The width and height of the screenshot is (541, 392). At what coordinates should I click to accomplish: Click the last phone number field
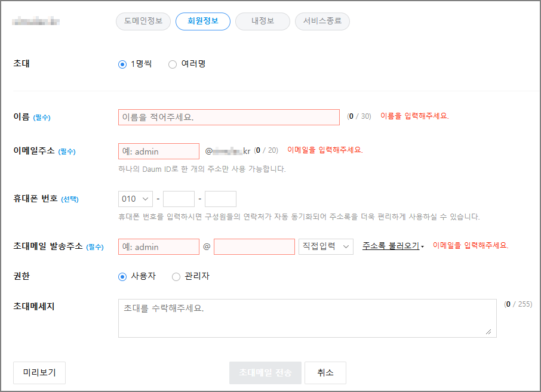coord(220,199)
